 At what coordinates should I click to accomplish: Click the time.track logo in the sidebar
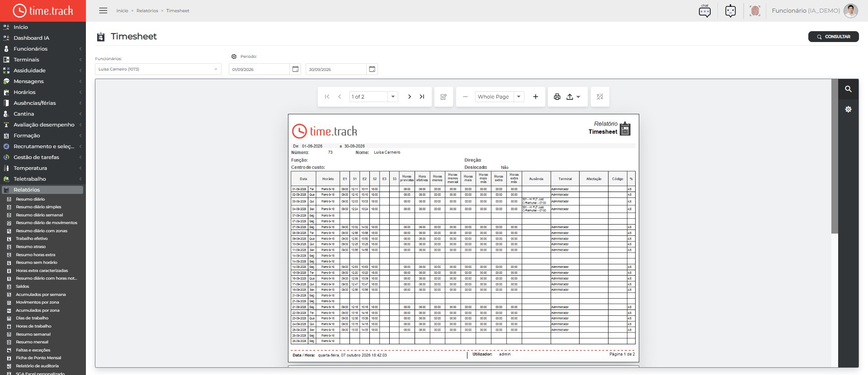pyautogui.click(x=42, y=10)
